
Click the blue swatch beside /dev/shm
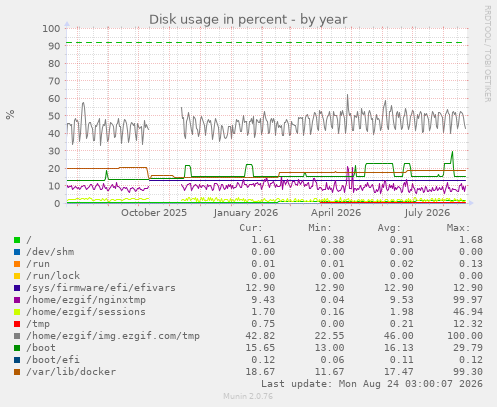(x=17, y=252)
